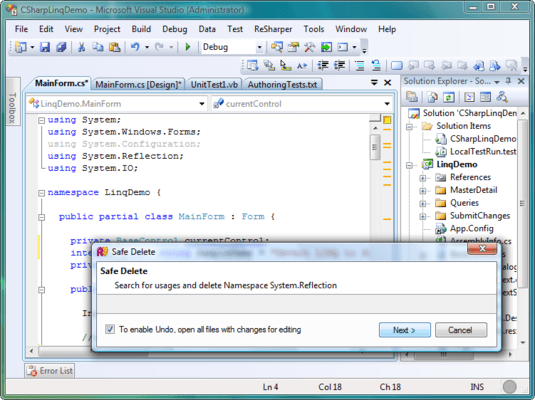Collapse the LinqDemo project node
The height and width of the screenshot is (400, 535).
click(x=409, y=165)
